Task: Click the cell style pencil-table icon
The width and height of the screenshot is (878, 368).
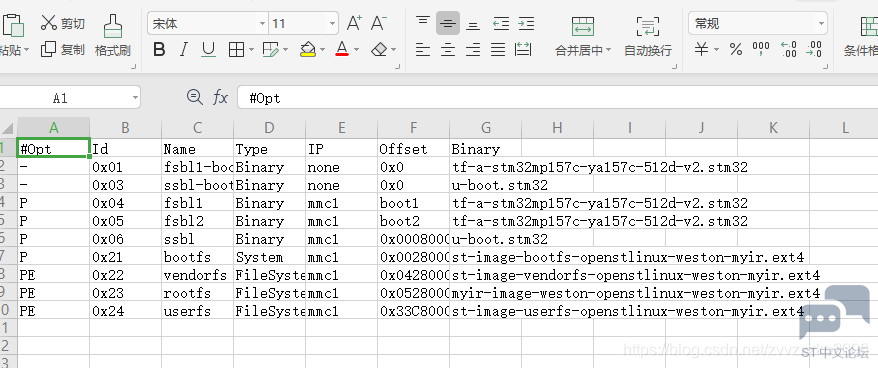Action: [271, 50]
